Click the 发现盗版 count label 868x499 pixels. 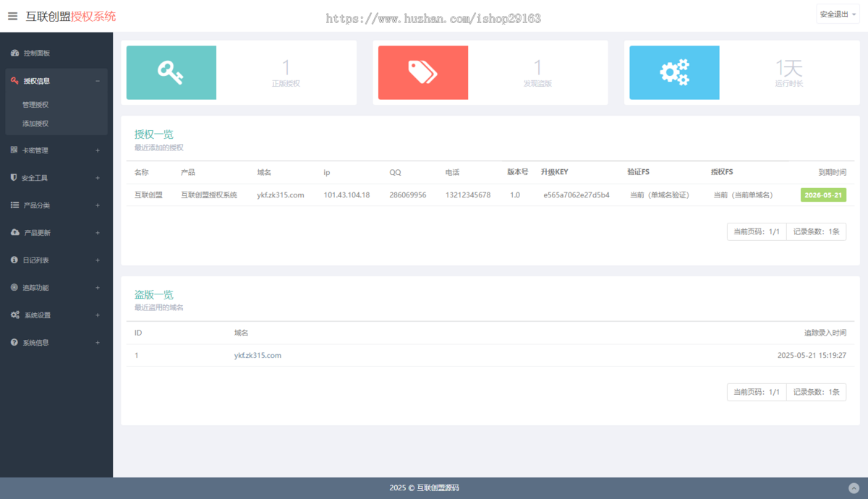click(537, 84)
